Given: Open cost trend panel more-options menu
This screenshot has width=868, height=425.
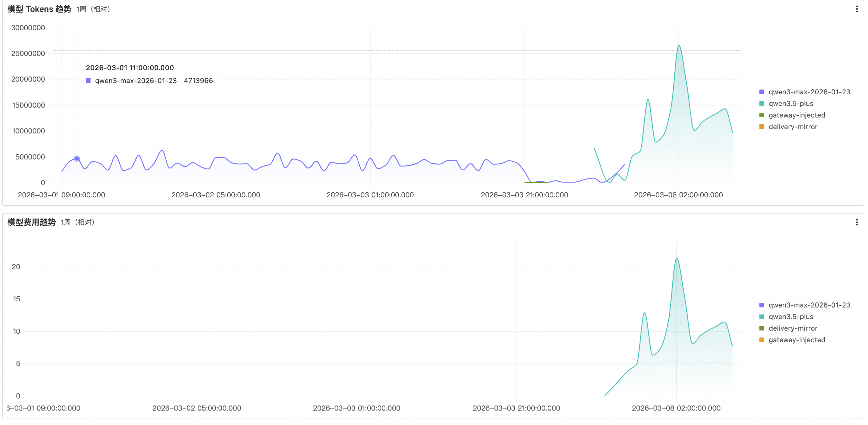Looking at the screenshot, I should [856, 222].
